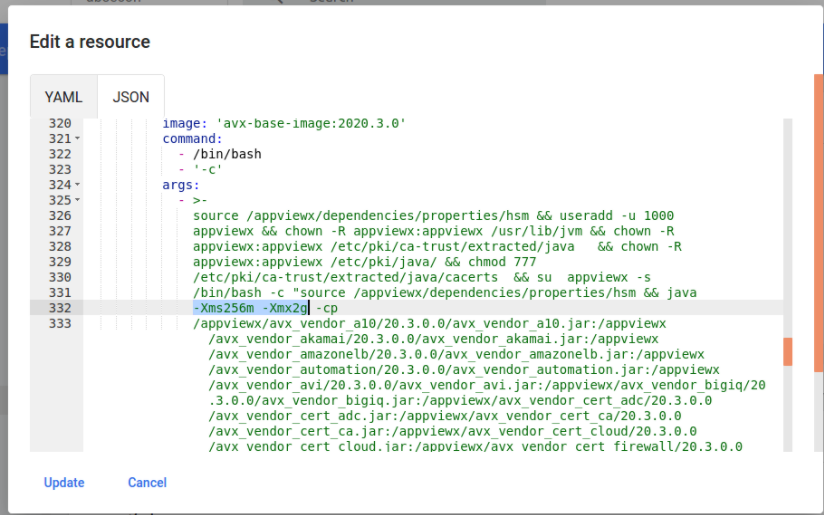The width and height of the screenshot is (824, 515).
Task: Collapse the args block at line 324
Action: click(77, 185)
